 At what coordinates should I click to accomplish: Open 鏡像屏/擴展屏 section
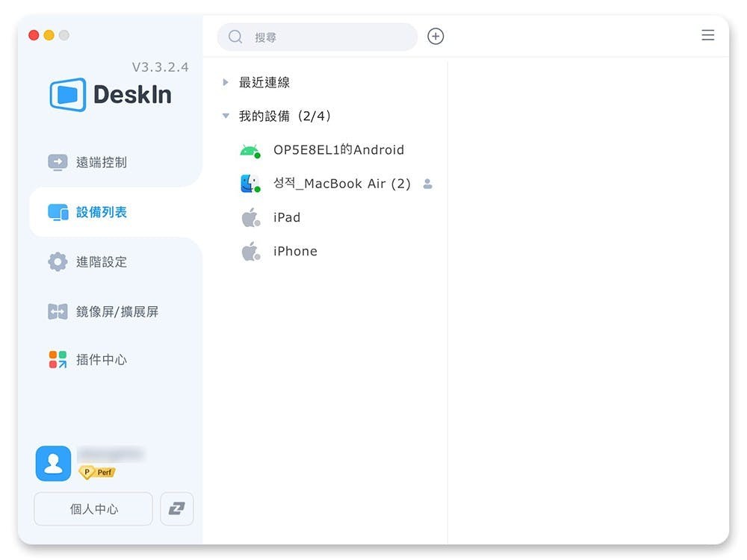[117, 311]
